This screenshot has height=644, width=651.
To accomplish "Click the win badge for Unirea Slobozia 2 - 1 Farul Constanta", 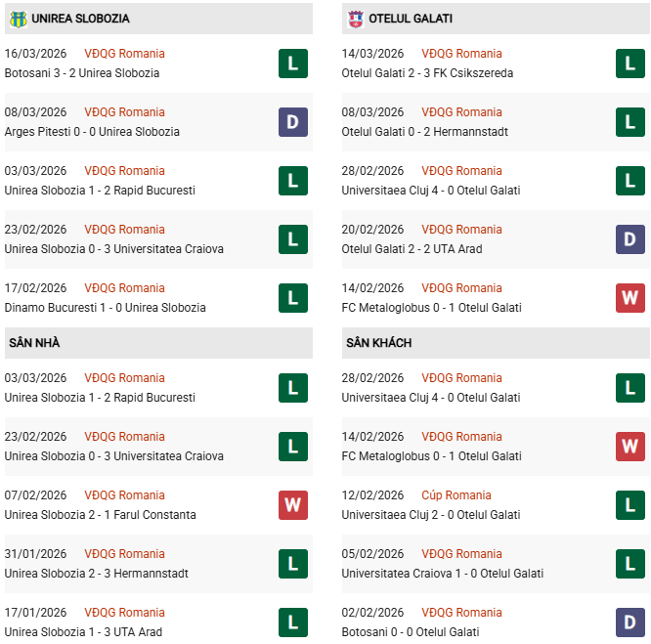I will (292, 505).
